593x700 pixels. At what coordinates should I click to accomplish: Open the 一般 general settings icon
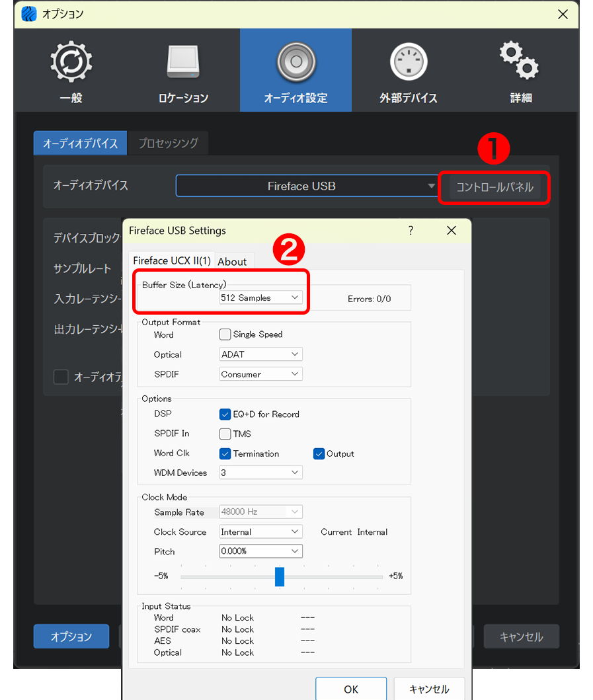(x=71, y=63)
